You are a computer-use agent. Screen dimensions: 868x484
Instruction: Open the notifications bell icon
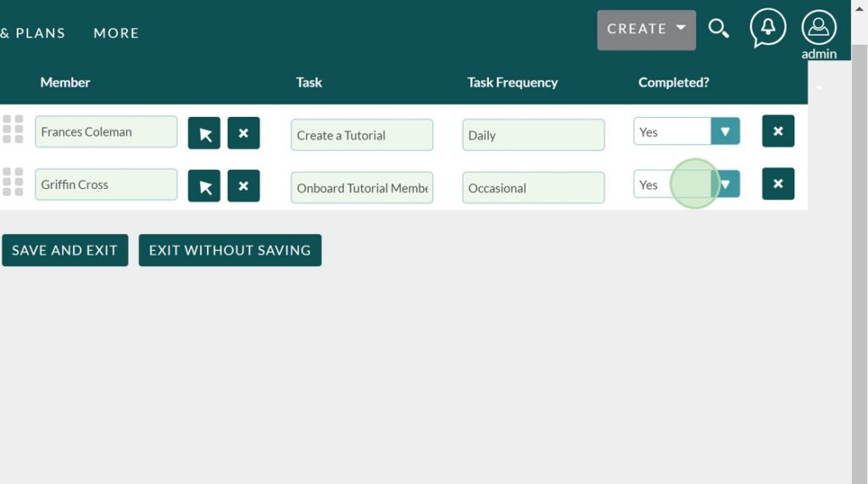(x=767, y=29)
